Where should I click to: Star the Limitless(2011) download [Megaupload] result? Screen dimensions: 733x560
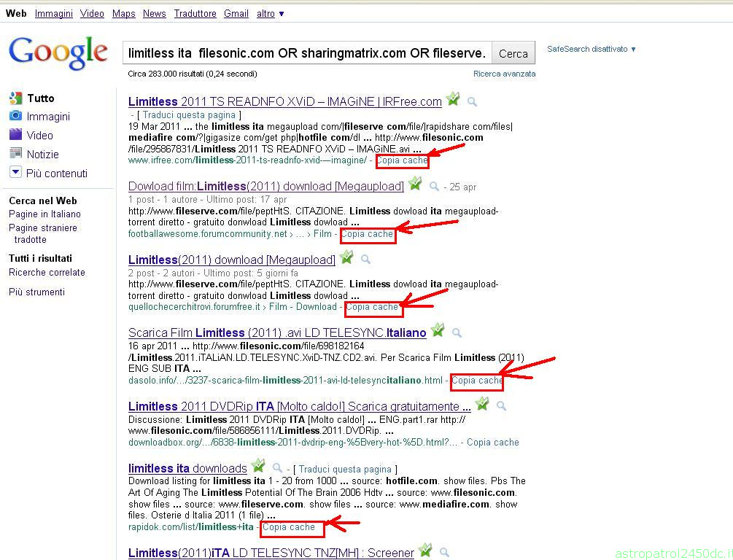pyautogui.click(x=346, y=257)
